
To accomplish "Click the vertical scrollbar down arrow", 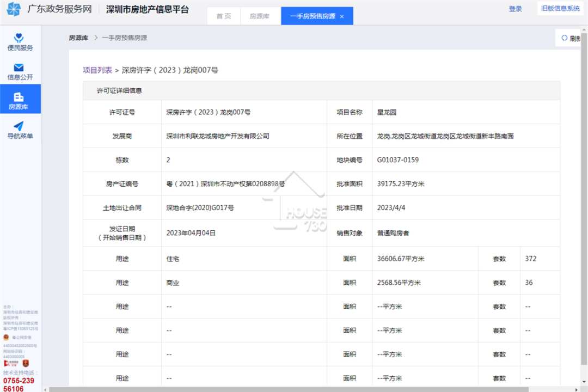I will click(584, 382).
